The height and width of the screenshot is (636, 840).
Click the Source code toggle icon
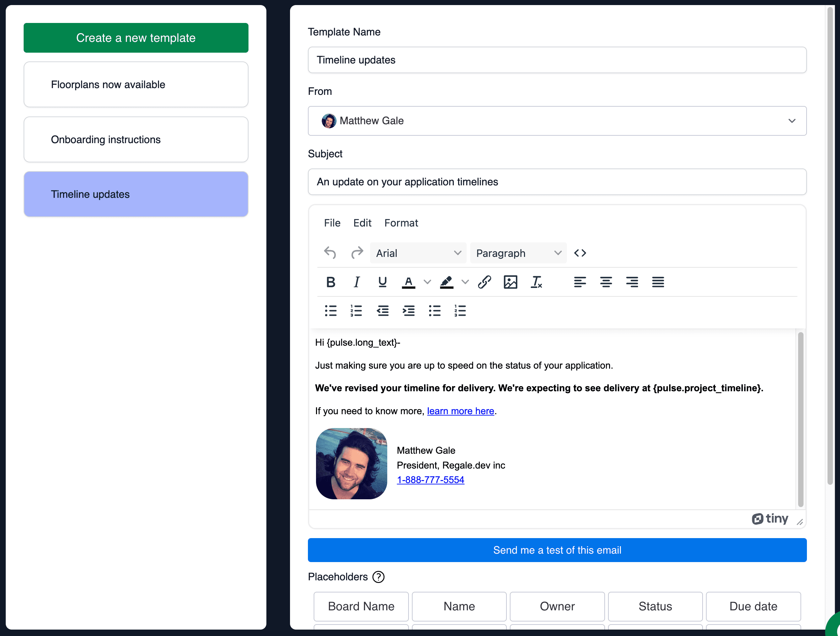click(580, 253)
